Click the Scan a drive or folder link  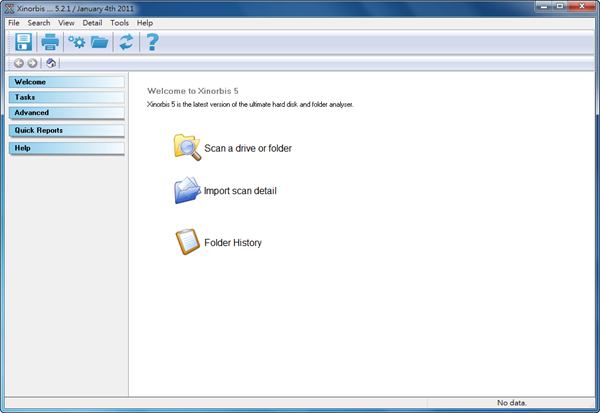point(248,148)
